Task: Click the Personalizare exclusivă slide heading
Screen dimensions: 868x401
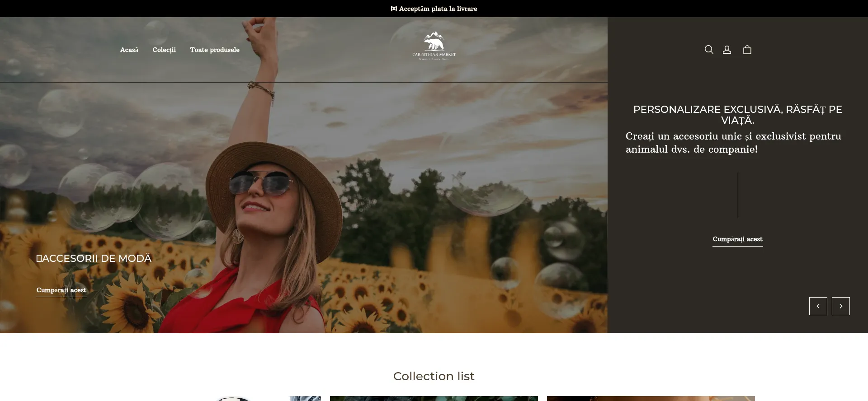Action: pyautogui.click(x=737, y=115)
